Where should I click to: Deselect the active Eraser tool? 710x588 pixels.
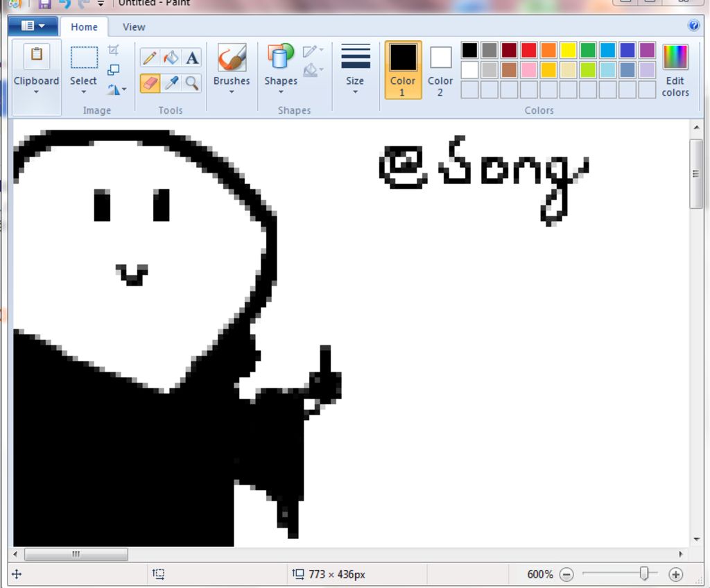pos(150,83)
